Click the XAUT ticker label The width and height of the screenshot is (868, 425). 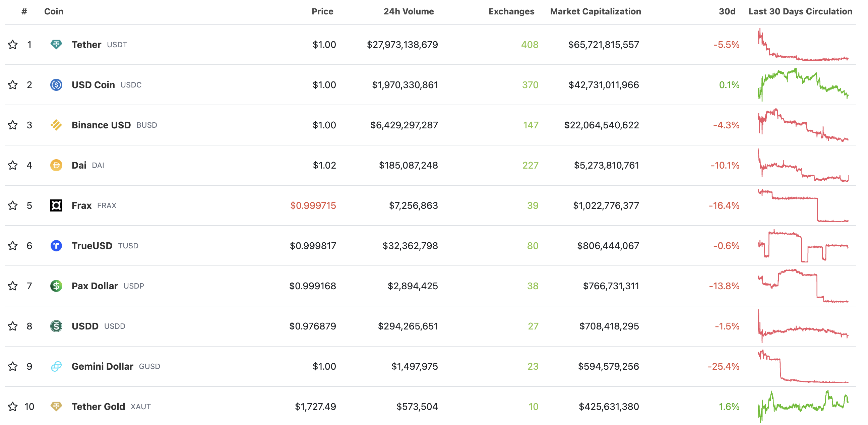140,407
